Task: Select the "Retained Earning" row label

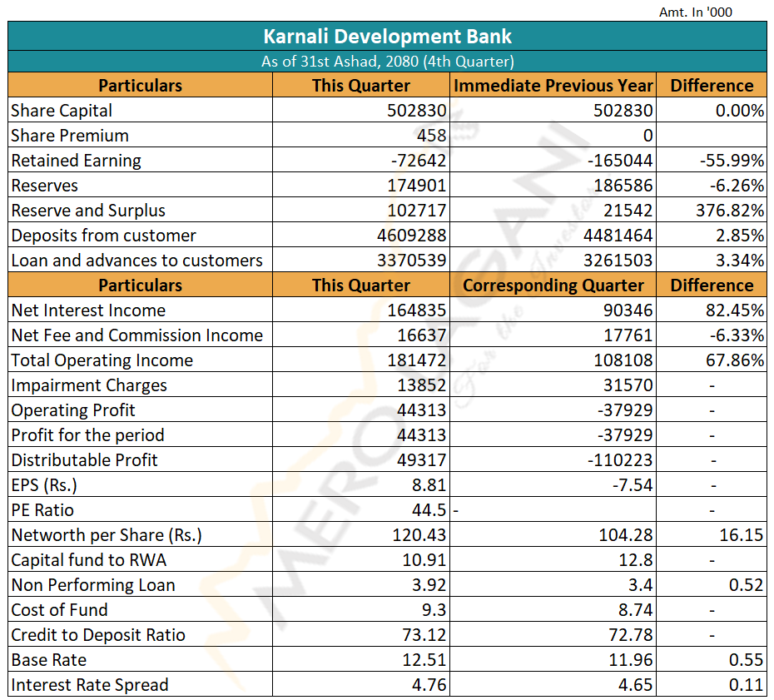Action: click(76, 161)
